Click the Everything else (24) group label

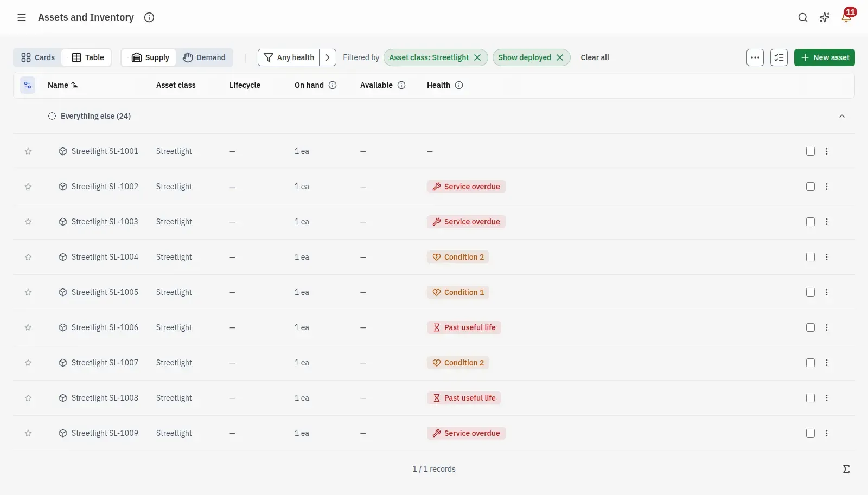click(95, 116)
